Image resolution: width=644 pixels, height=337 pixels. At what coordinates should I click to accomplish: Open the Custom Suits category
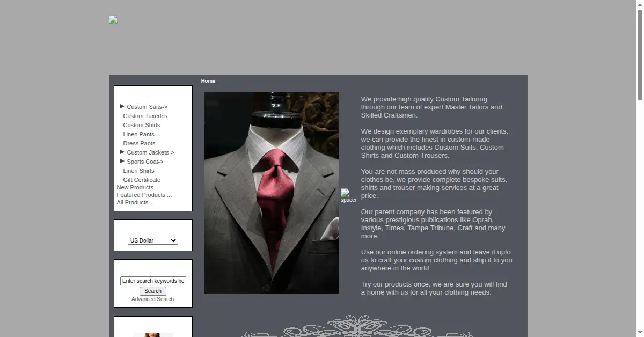pyautogui.click(x=147, y=107)
